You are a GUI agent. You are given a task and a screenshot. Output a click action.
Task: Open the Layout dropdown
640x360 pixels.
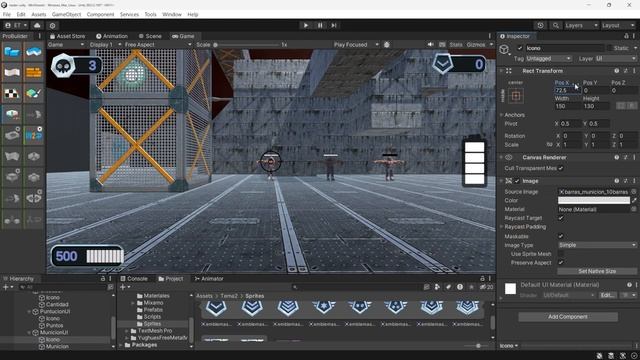click(x=618, y=25)
